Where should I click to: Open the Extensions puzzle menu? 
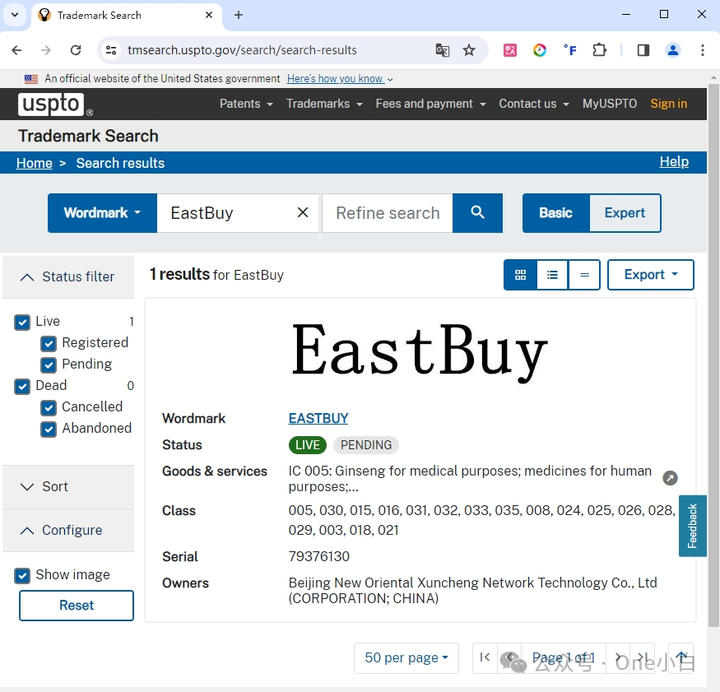pyautogui.click(x=599, y=50)
